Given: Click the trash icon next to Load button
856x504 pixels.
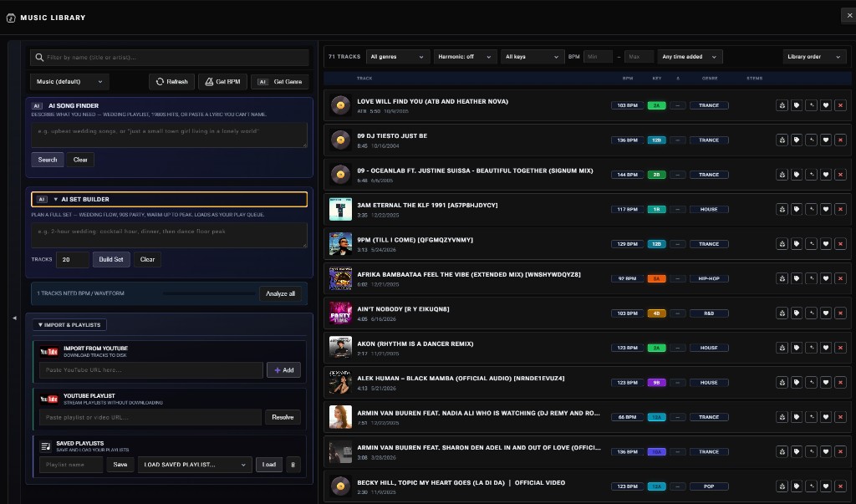Looking at the screenshot, I should (x=293, y=465).
